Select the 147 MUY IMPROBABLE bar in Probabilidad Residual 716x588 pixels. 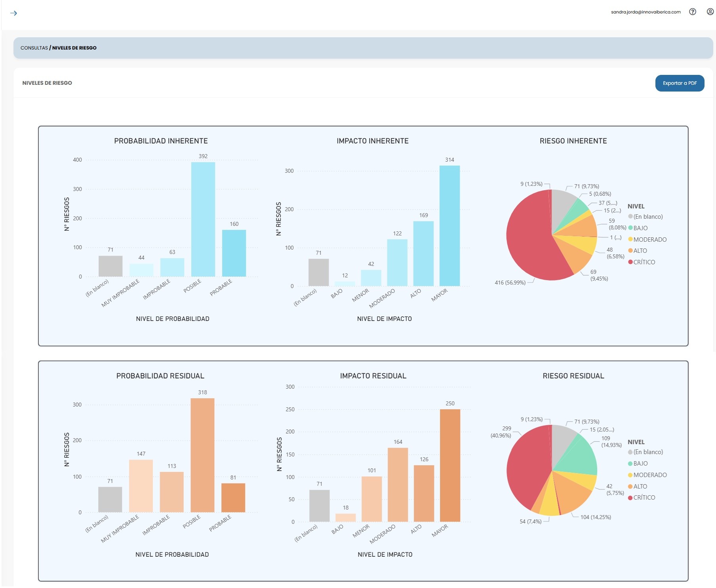(141, 486)
